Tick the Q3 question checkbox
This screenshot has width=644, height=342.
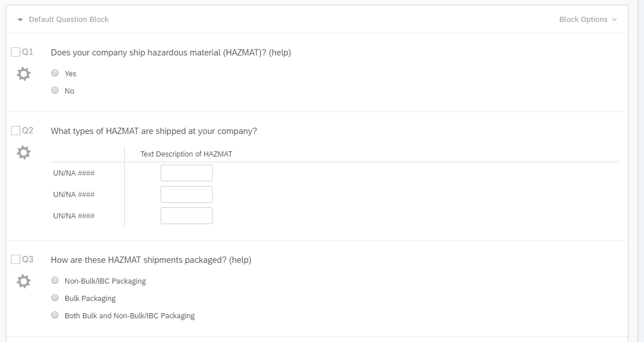[16, 259]
